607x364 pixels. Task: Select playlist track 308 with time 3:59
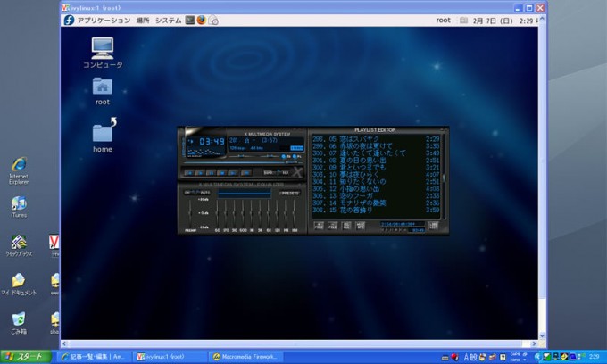[x=376, y=210]
